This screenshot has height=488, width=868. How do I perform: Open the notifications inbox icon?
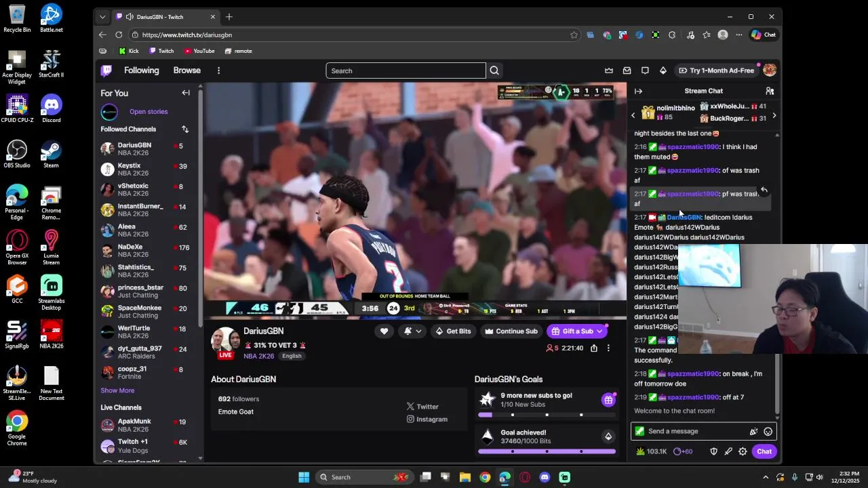627,70
